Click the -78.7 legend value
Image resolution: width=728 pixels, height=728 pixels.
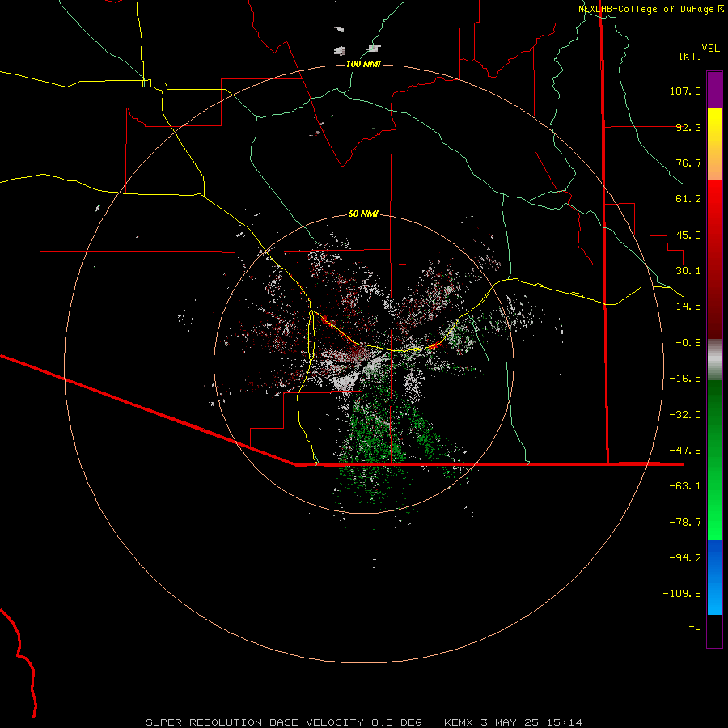click(685, 523)
